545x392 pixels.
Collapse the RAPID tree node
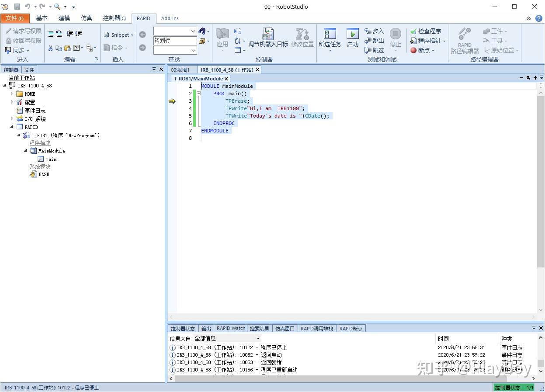(12, 127)
